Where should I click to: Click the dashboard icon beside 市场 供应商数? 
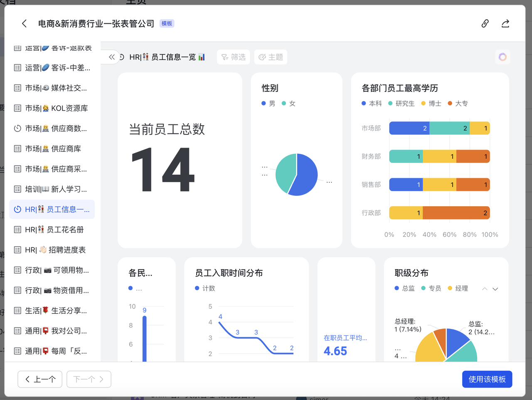pyautogui.click(x=17, y=128)
